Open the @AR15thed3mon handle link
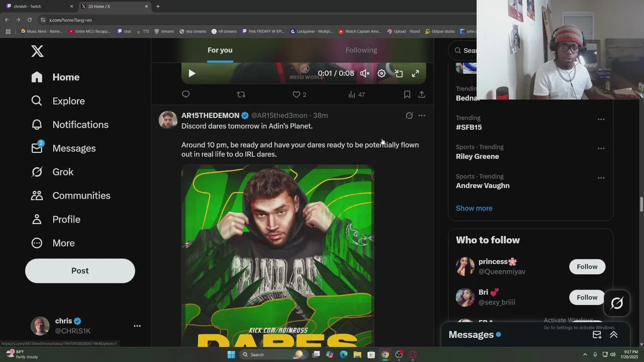Viewport: 644px width, 362px height. click(279, 116)
